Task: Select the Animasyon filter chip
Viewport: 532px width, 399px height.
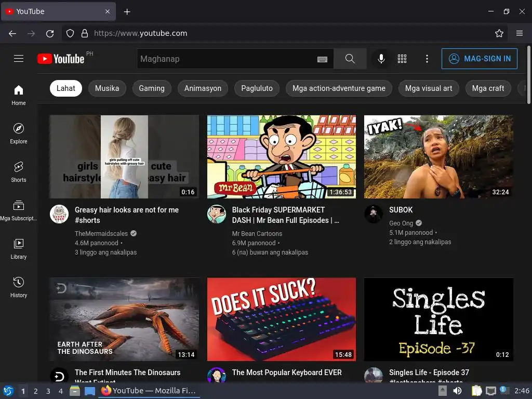Action: pos(203,88)
